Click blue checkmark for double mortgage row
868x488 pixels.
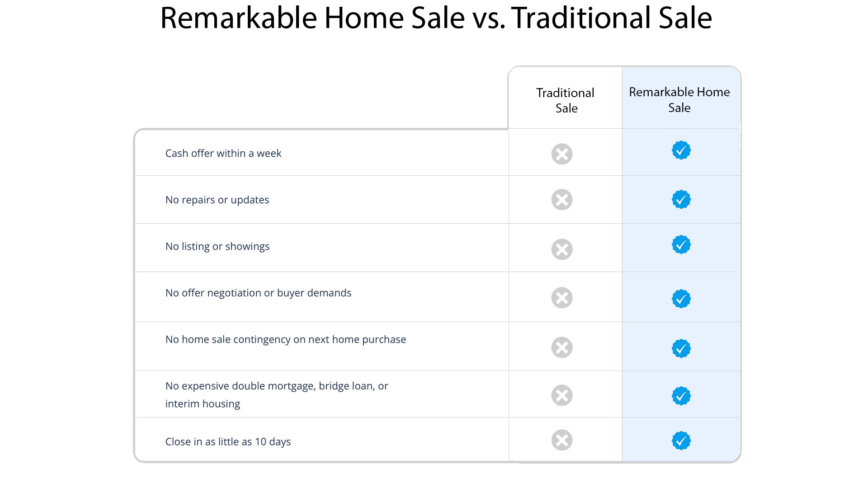(x=681, y=396)
